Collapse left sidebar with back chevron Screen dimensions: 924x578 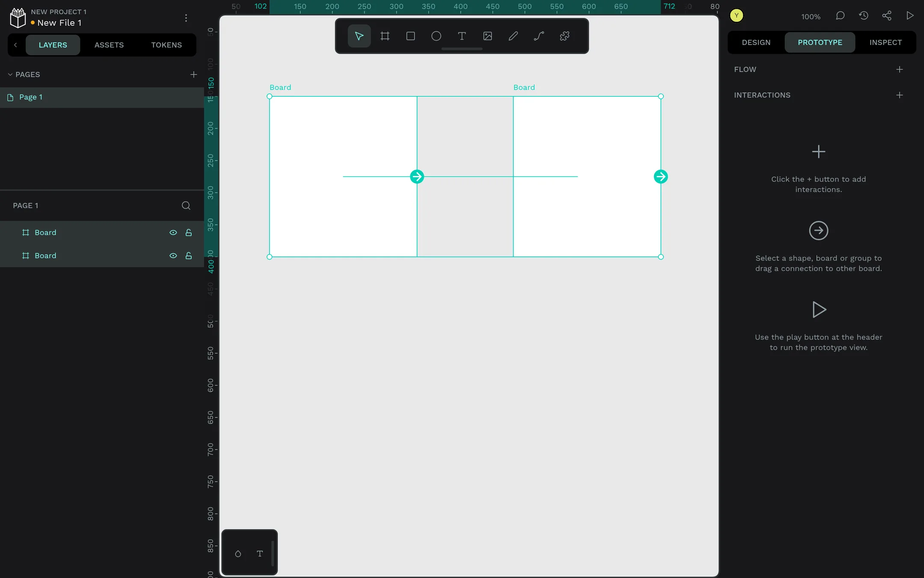point(15,45)
